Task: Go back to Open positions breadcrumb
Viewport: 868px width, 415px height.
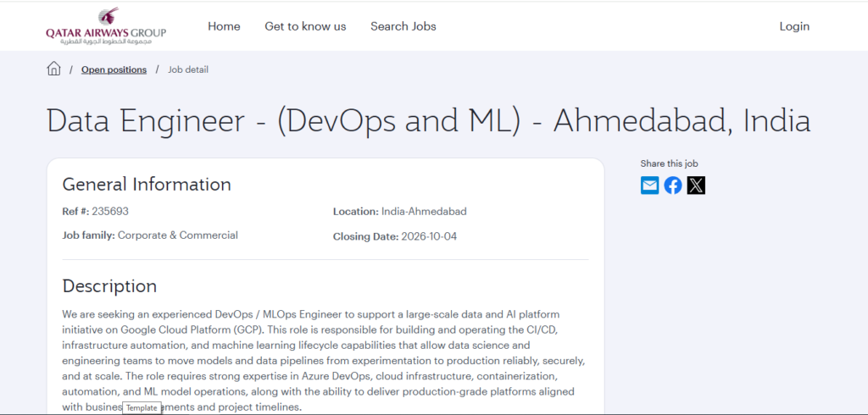Action: pos(114,69)
